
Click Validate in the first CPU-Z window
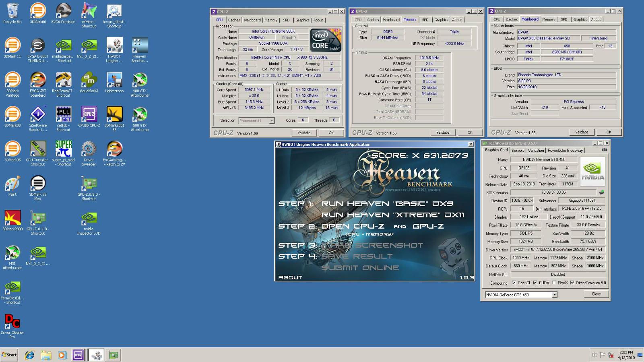(304, 132)
